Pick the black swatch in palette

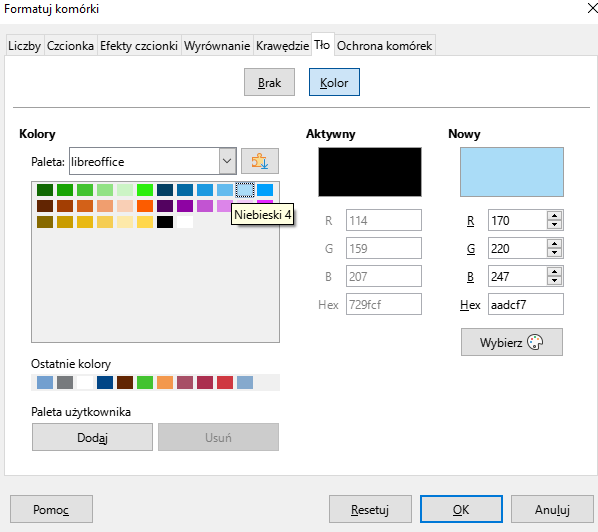tap(165, 222)
